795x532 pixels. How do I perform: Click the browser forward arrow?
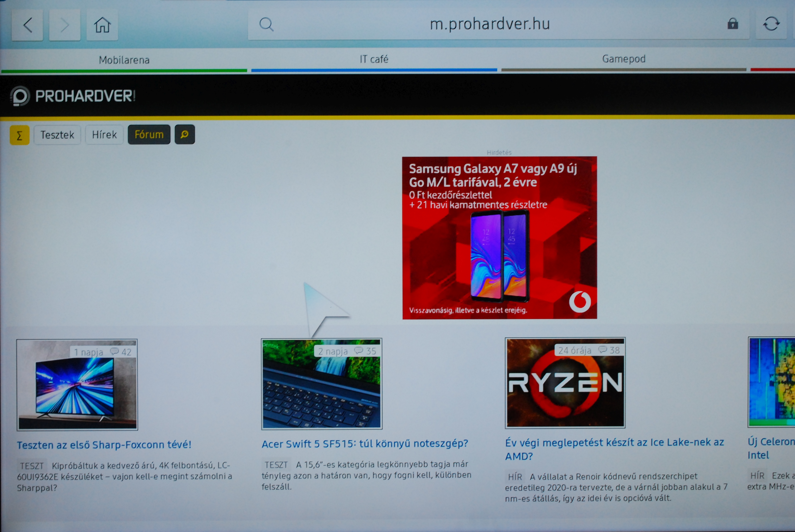[x=65, y=25]
